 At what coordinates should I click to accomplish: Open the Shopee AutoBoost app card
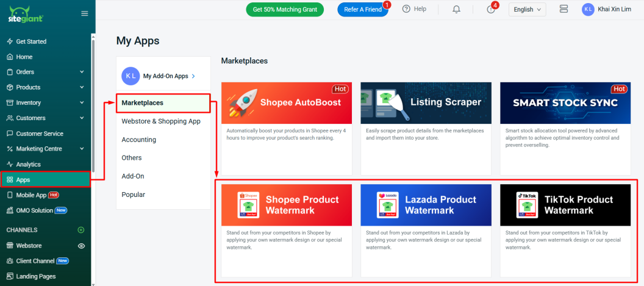point(286,129)
